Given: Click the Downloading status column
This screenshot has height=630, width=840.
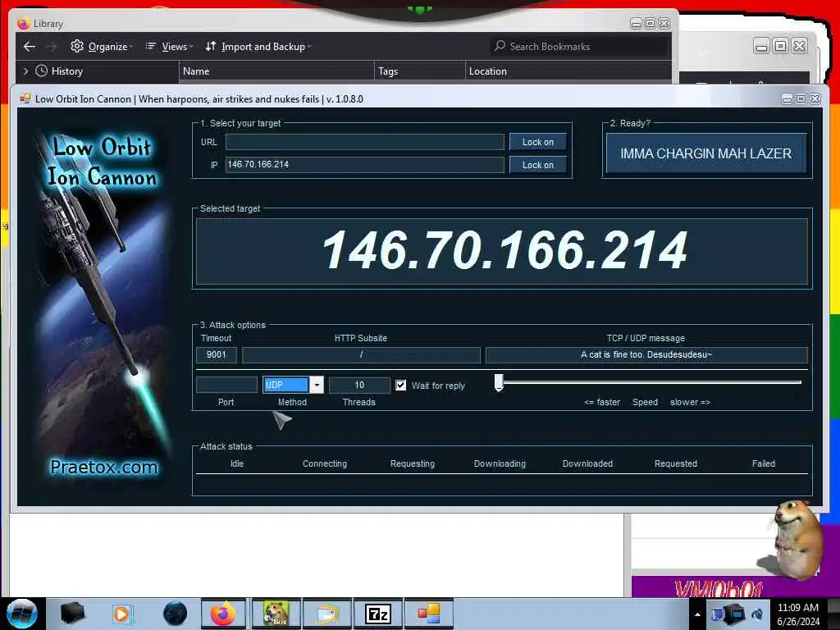Looking at the screenshot, I should (x=500, y=463).
